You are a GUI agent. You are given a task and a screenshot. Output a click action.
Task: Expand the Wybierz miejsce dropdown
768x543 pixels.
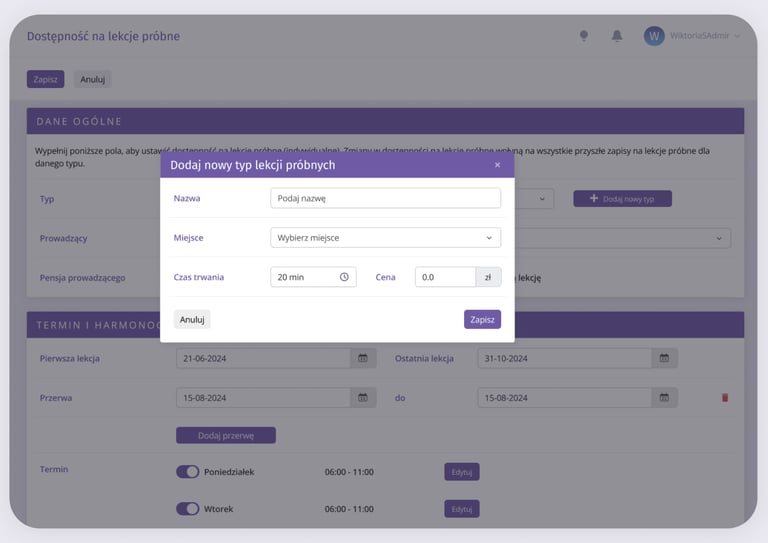point(385,238)
